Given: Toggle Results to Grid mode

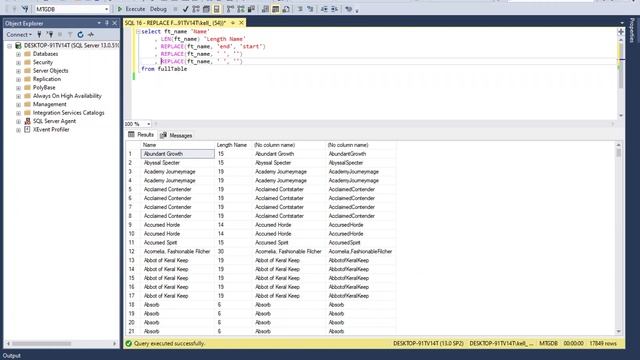Looking at the screenshot, I should coord(276,9).
